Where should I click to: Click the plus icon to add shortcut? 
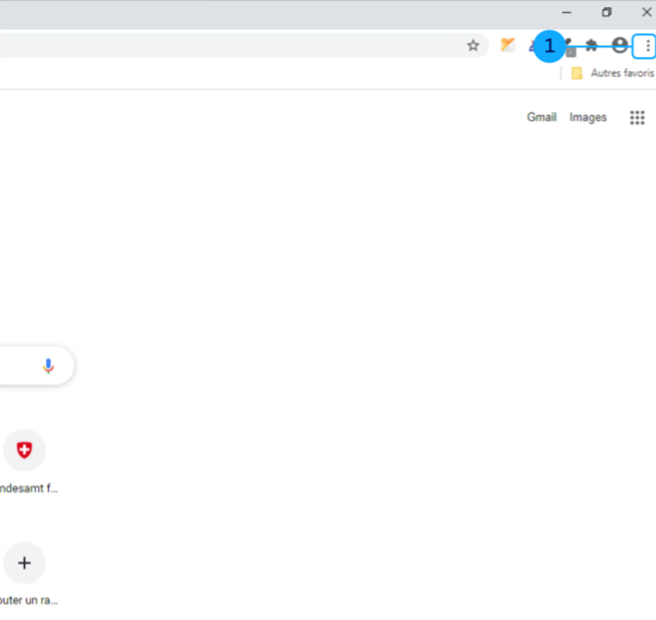click(24, 563)
